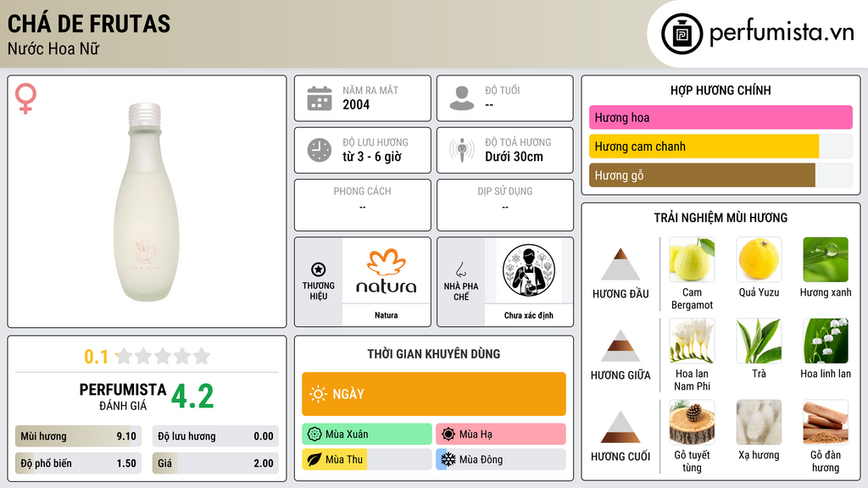
Task: Click the perfumer illustration avatar
Action: click(529, 270)
